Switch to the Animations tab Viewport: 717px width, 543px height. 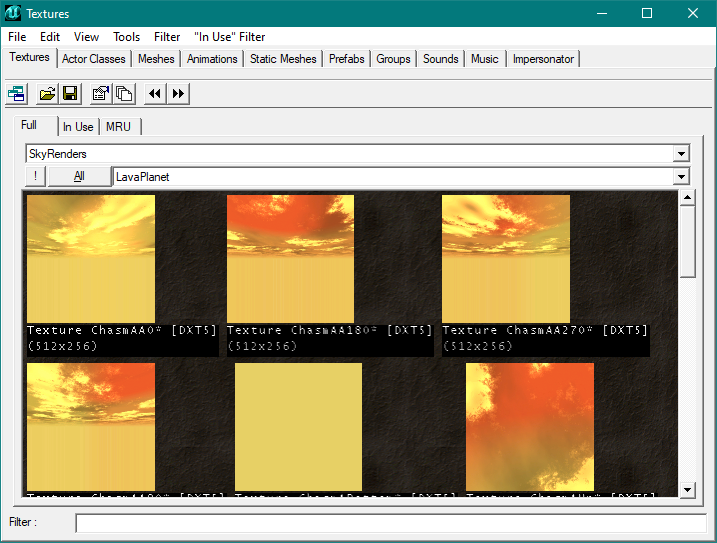(x=212, y=59)
